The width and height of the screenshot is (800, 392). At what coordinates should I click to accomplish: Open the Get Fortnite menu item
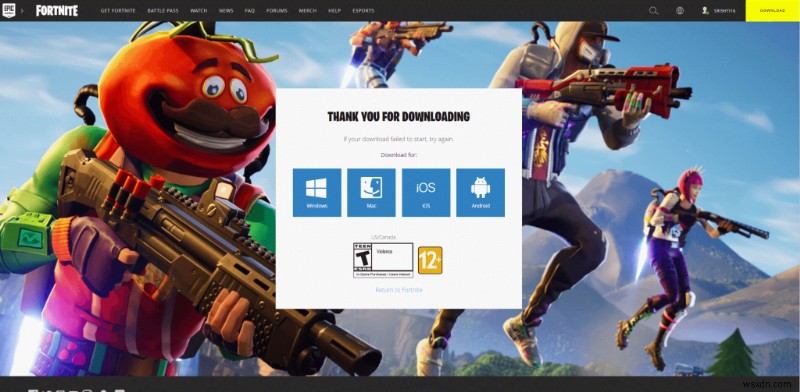(118, 11)
